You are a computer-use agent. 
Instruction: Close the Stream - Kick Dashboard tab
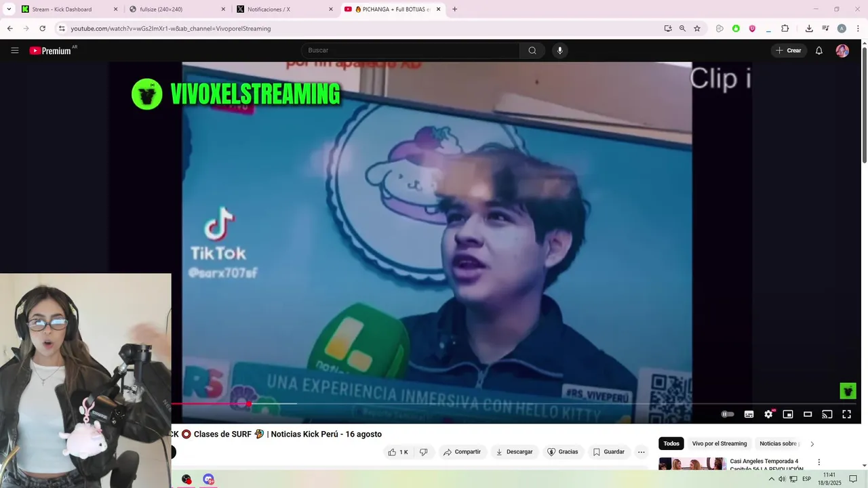pos(115,9)
